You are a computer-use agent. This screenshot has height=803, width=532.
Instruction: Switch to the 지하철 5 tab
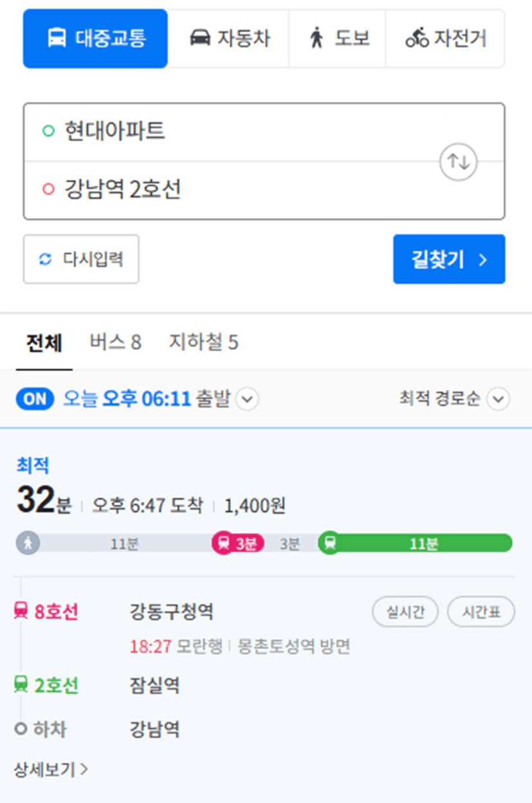pos(203,342)
